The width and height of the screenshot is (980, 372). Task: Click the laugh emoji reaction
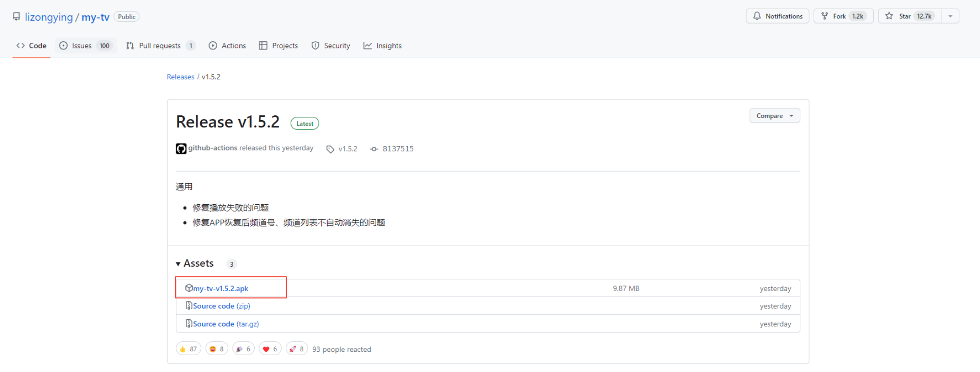click(x=217, y=349)
